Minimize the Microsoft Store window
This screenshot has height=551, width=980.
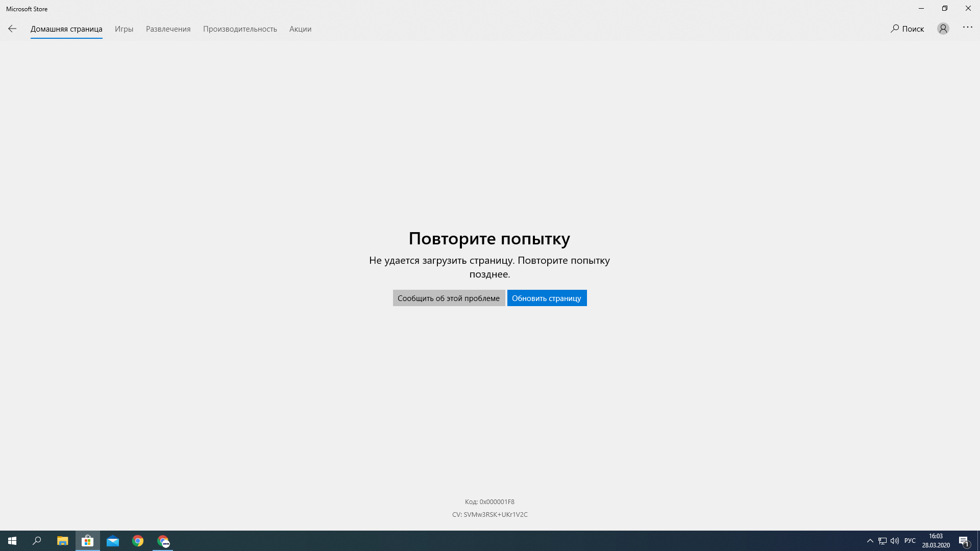tap(921, 8)
